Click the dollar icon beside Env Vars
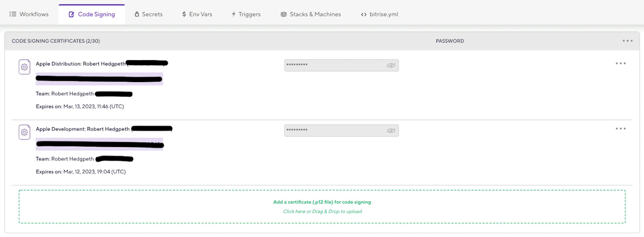644x237 pixels. tap(184, 14)
